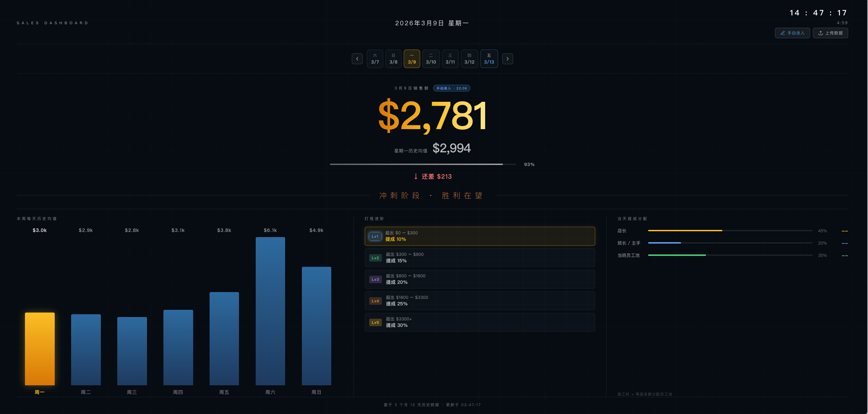Click the Lv5 level badge icon
Screen dimensions: 868x414
click(375, 322)
